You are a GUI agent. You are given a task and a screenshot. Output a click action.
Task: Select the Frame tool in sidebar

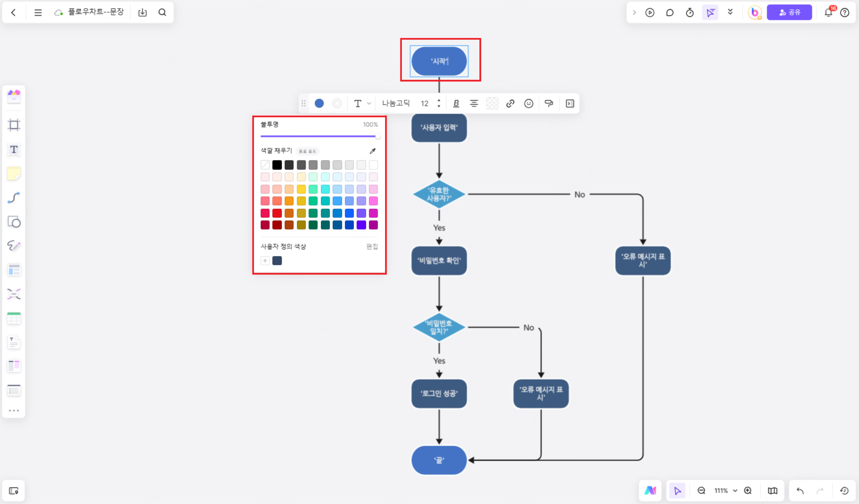tap(14, 125)
